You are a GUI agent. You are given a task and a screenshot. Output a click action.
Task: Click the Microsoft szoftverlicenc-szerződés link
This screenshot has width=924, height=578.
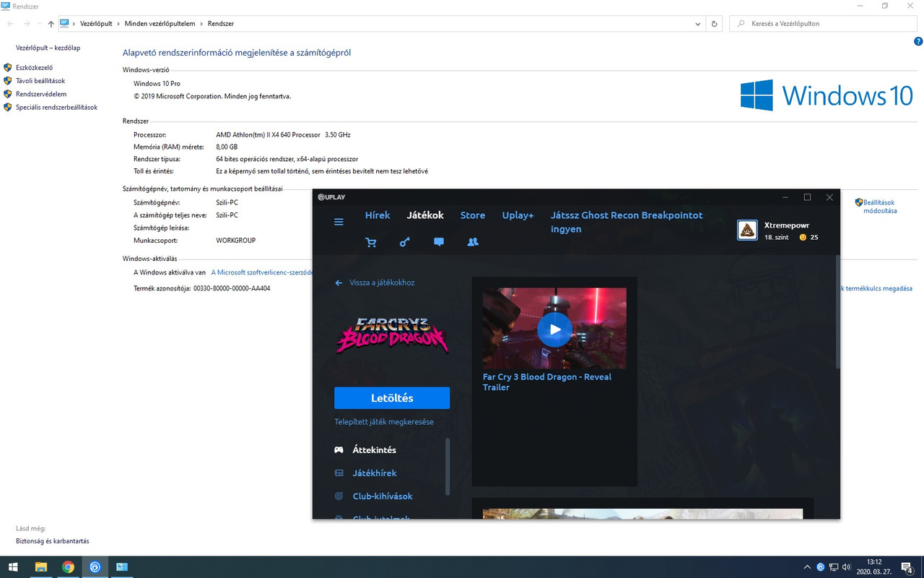[x=261, y=272]
